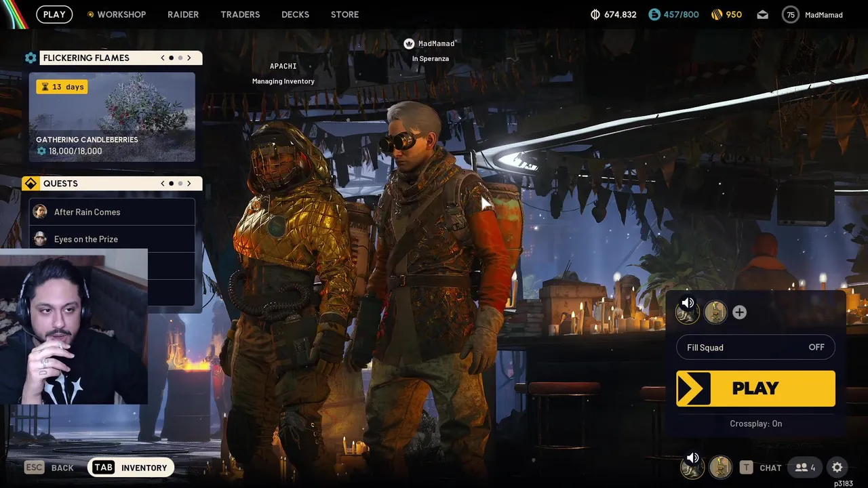Go to next Flickering Flames page arrow
The width and height of the screenshot is (868, 488).
tap(189, 58)
